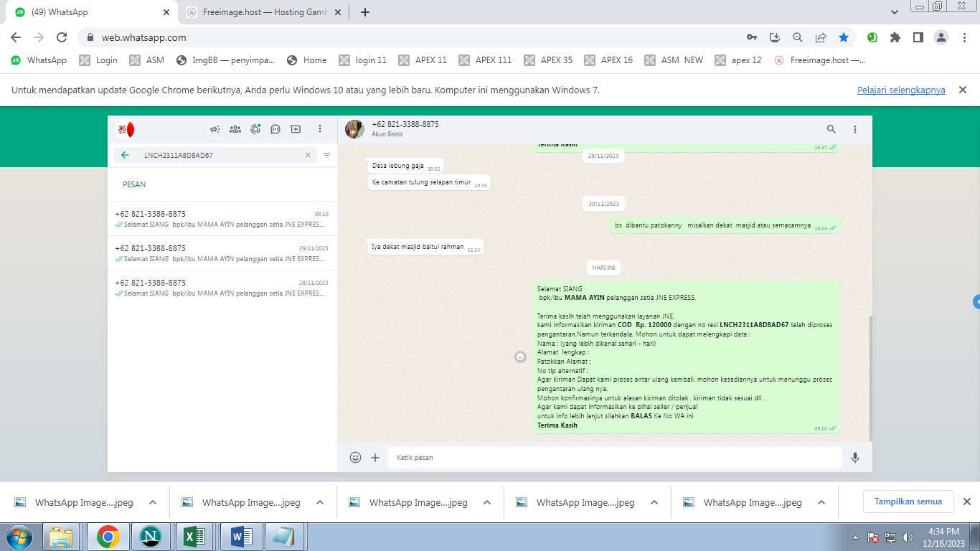Close the Freeimage.host tab

(x=336, y=12)
